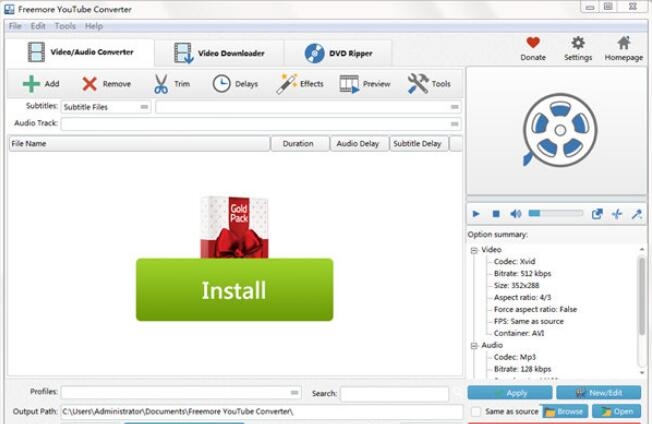The image size is (652, 424).
Task: Click the Preview filmstrip icon
Action: (x=349, y=84)
